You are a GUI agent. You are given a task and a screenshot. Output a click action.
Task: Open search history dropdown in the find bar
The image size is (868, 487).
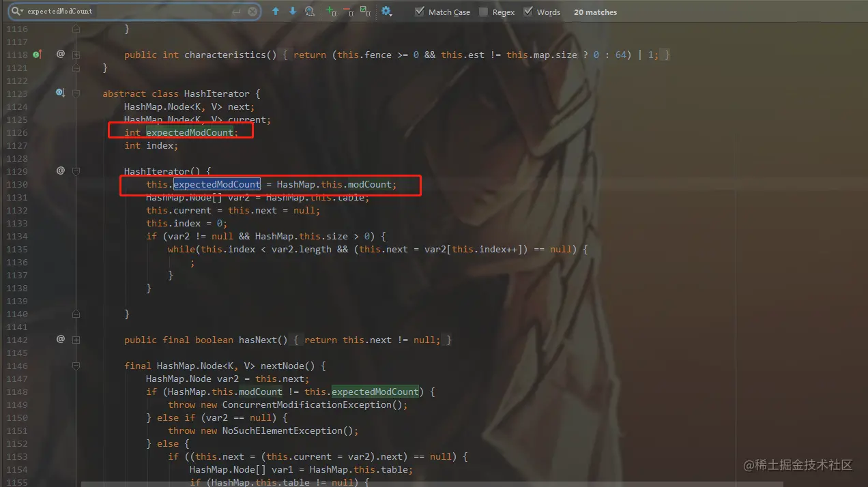click(16, 12)
